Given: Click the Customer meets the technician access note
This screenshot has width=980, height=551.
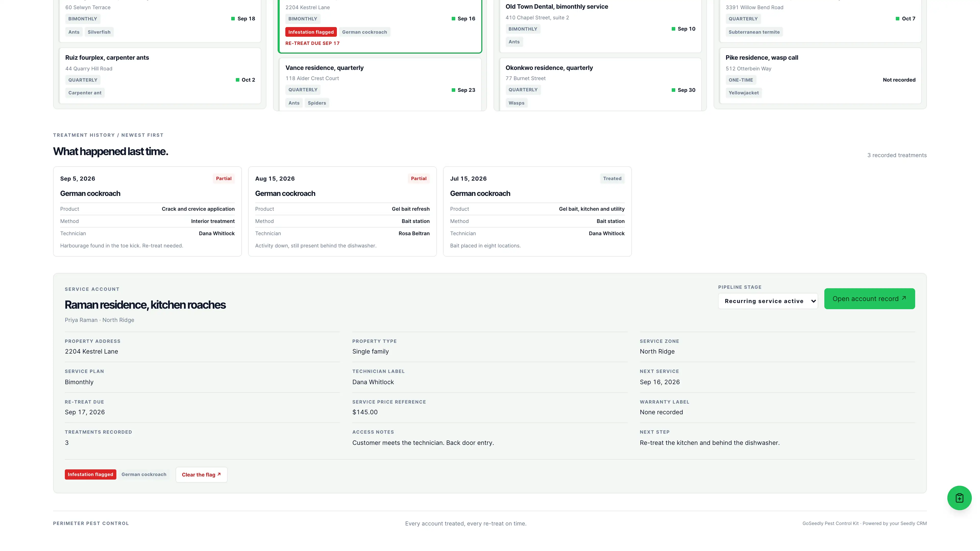Looking at the screenshot, I should tap(423, 443).
